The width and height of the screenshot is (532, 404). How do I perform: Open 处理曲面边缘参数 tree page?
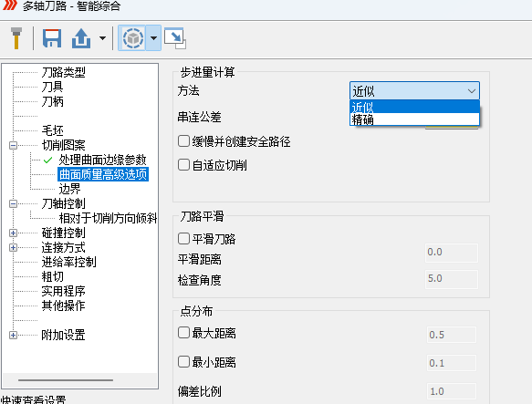(102, 160)
